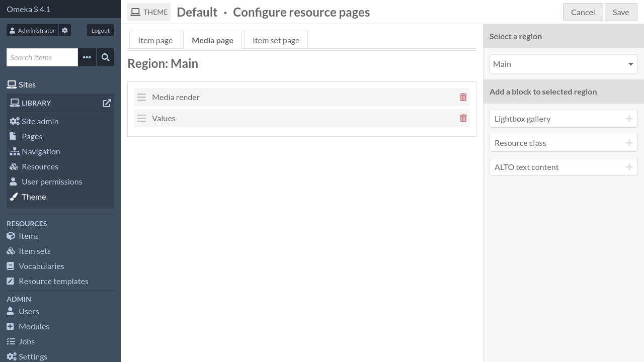644x362 pixels.
Task: Click inside the Search items field
Action: click(42, 57)
